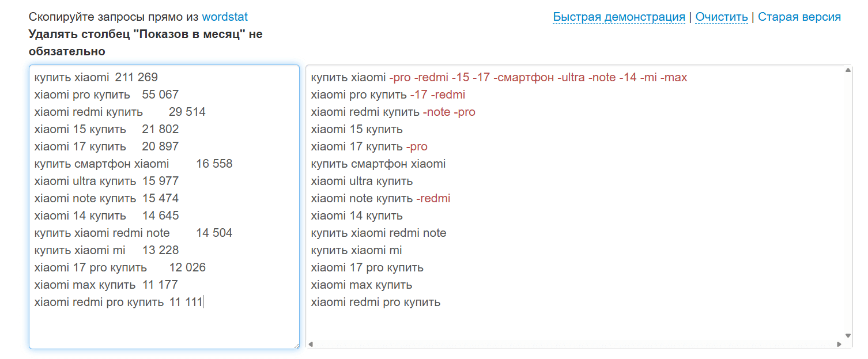Click the red minus-words after first result "купить xiaomi"

pos(538,77)
